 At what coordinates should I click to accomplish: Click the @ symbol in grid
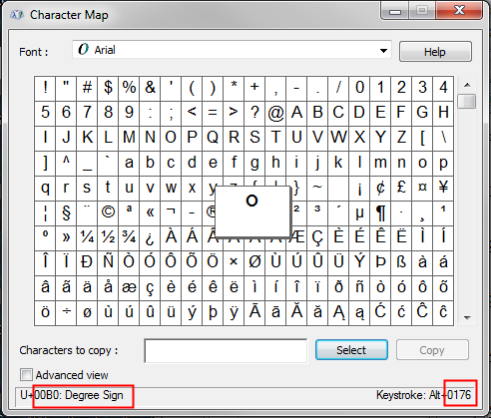coord(276,113)
